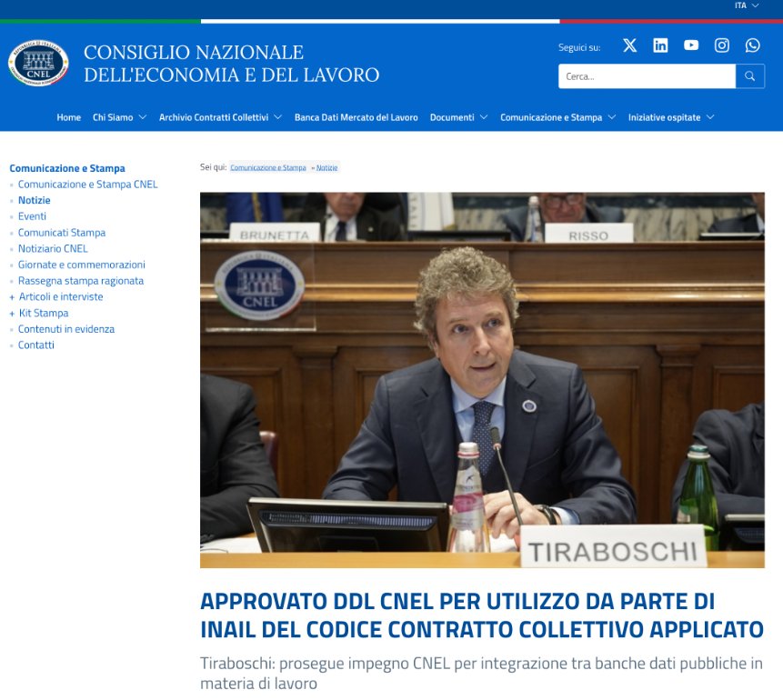
Task: Open the CNEL X (Twitter) profile icon
Action: 629,45
